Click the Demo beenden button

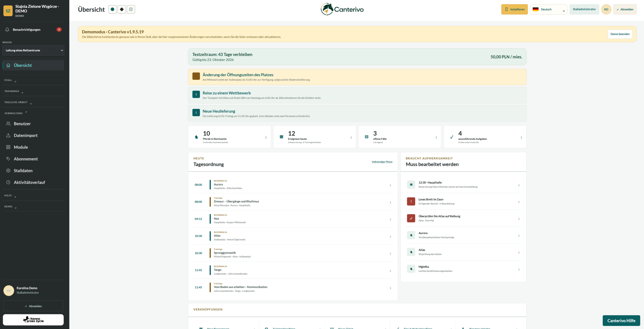coord(620,34)
